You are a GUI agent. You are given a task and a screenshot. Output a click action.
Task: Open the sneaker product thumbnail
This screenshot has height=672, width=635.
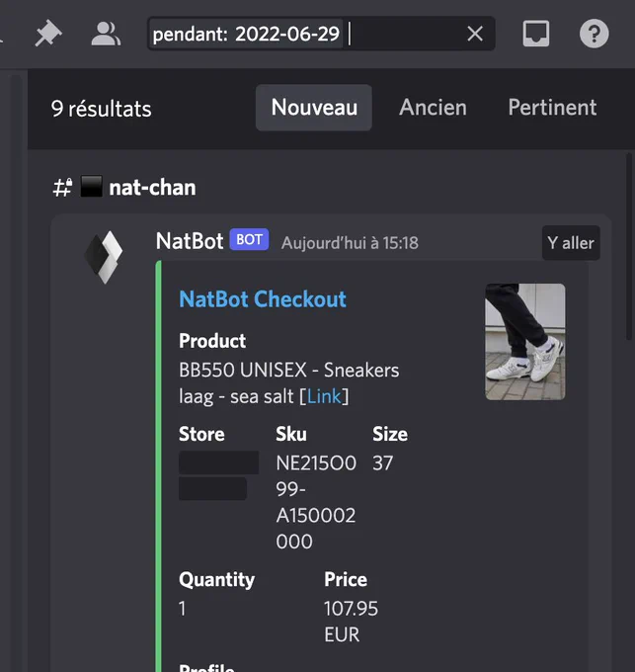(x=525, y=342)
